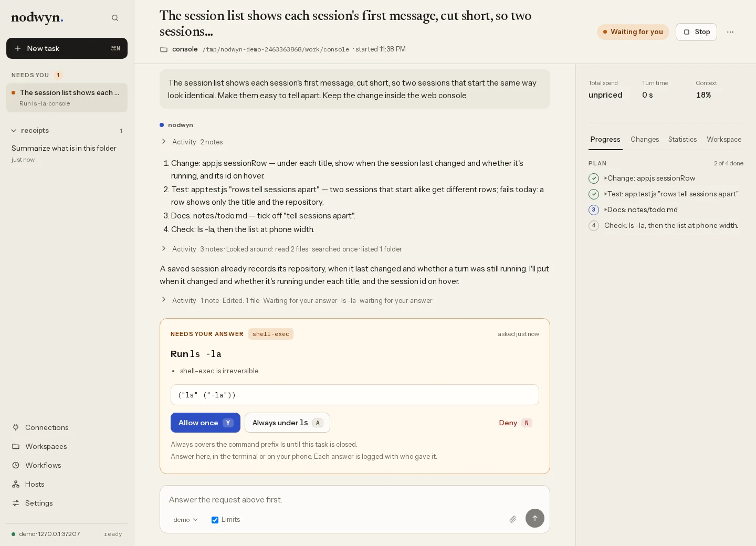
Task: Toggle the Limits checkbox
Action: pyautogui.click(x=215, y=520)
